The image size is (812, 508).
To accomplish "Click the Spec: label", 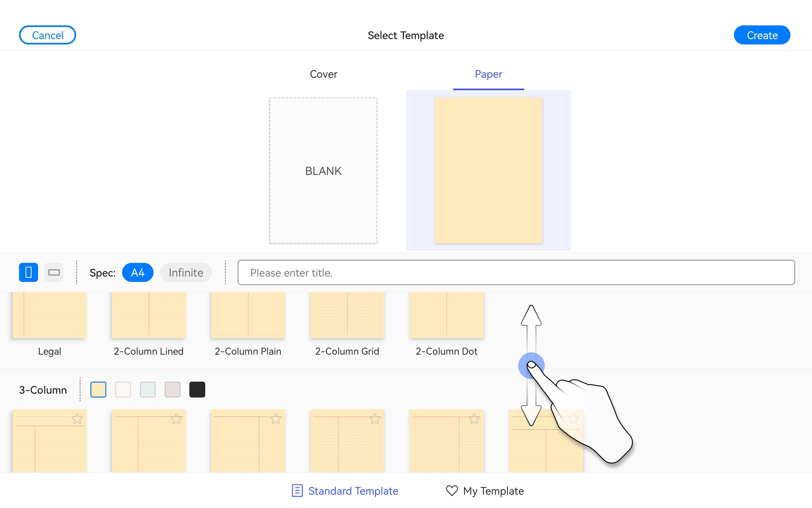I will [x=102, y=272].
